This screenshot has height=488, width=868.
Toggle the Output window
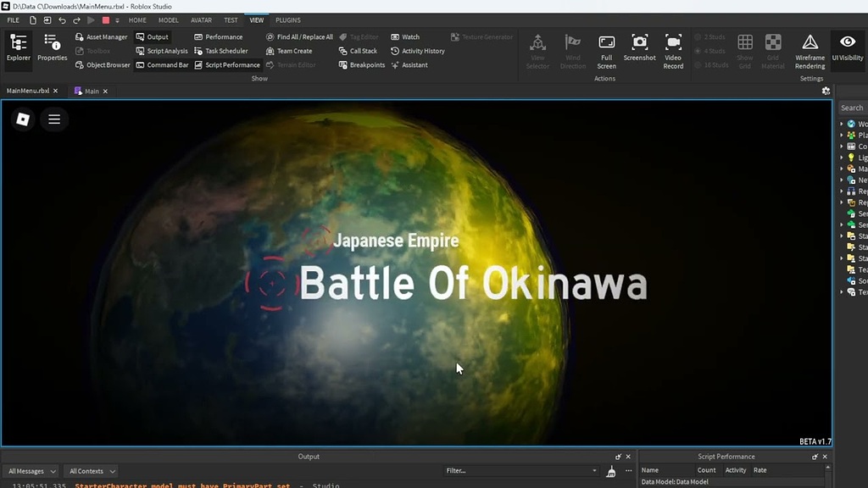[153, 36]
